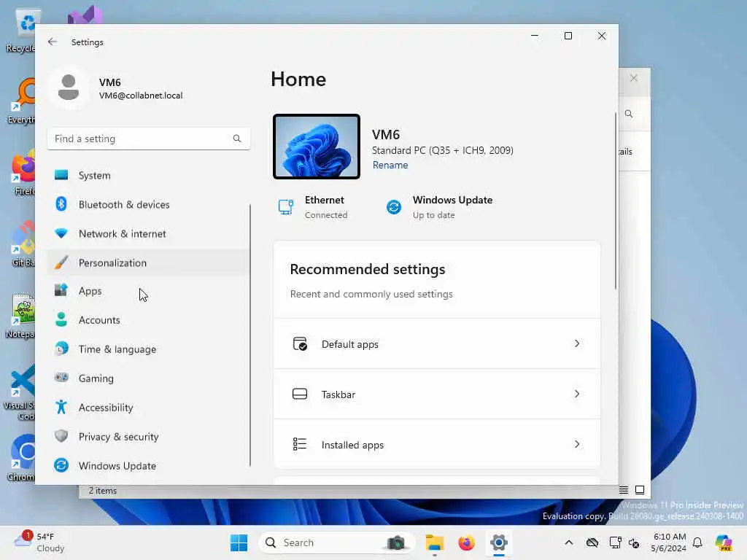The image size is (747, 560).
Task: Click the VM6 user avatar picture
Action: [x=69, y=87]
